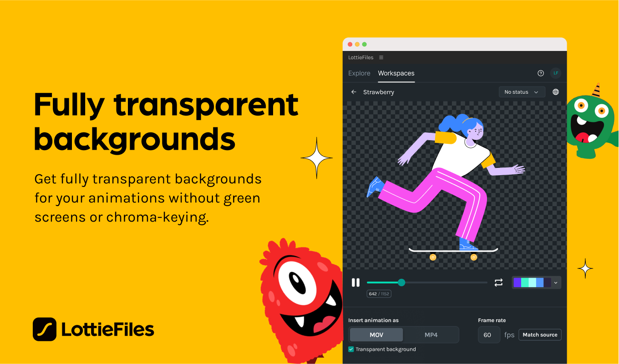Click the globe icon next to status

pos(556,92)
